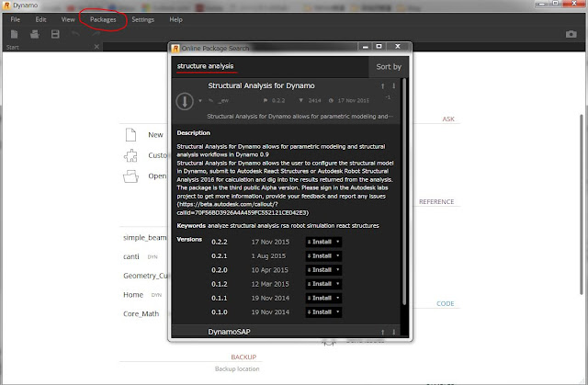Screen dimensions: 588x385
Task: Install version 0.2.1
Action: (x=320, y=255)
